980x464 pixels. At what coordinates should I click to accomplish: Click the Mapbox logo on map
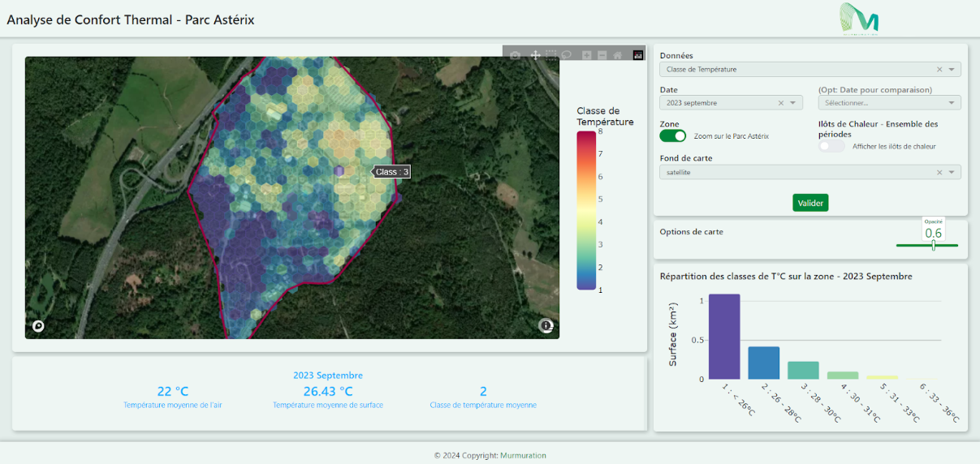click(x=38, y=326)
